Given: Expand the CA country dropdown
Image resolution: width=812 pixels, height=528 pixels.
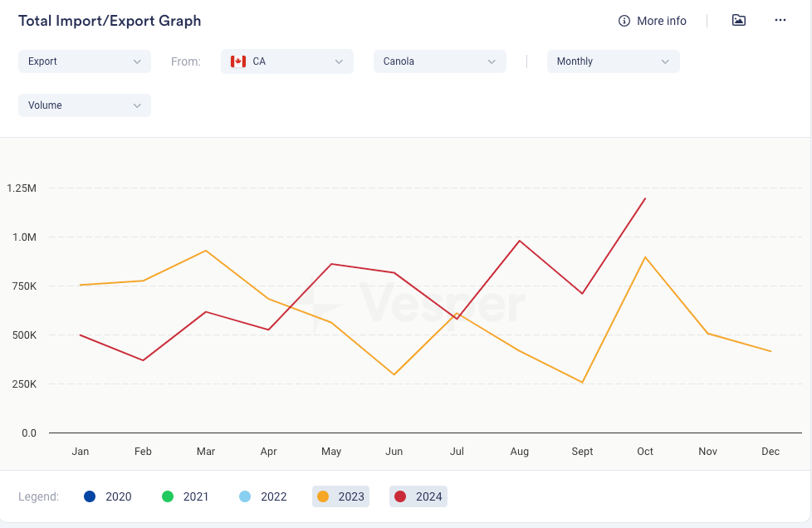Looking at the screenshot, I should 286,61.
